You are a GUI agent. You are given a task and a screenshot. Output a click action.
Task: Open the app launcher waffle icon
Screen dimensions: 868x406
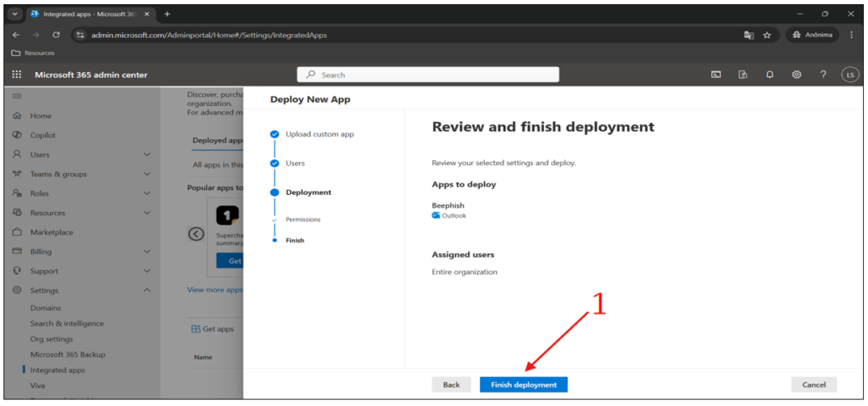pyautogui.click(x=17, y=75)
